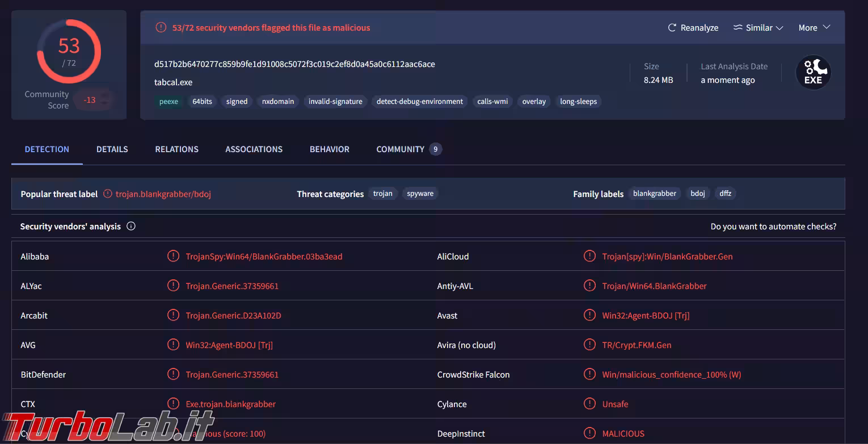Select the 'detect-debug-environment' tag
Viewport: 868px width, 444px height.
[420, 102]
